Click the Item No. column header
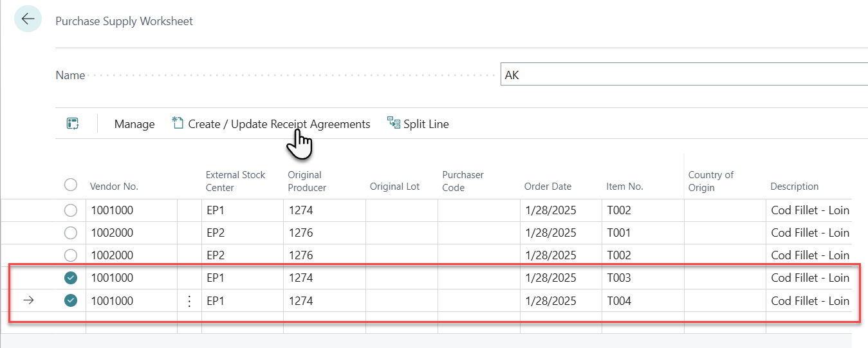Viewport: 868px width, 348px height. [624, 187]
